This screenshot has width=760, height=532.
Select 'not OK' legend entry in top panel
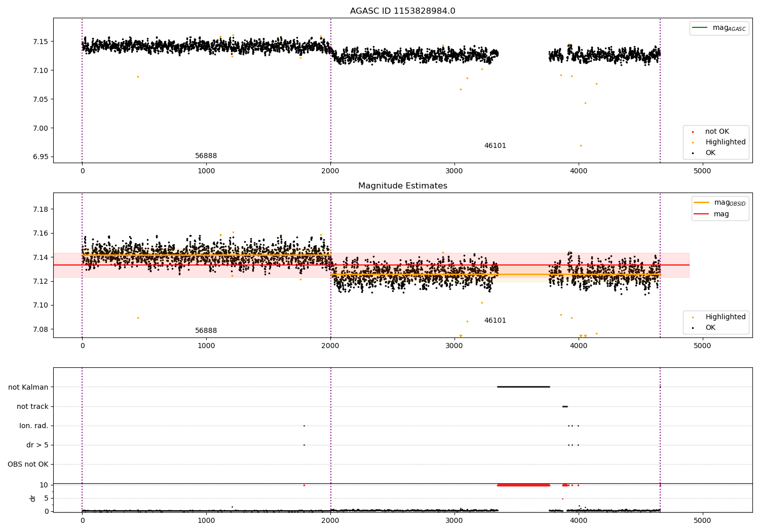point(716,131)
